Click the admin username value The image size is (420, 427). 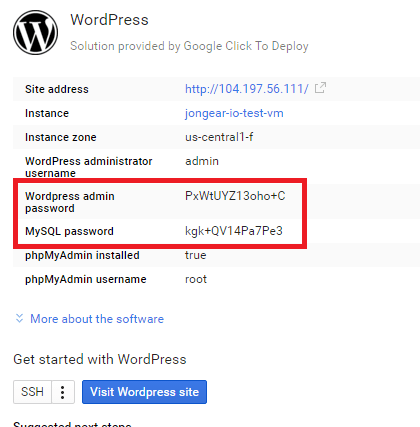pyautogui.click(x=202, y=161)
